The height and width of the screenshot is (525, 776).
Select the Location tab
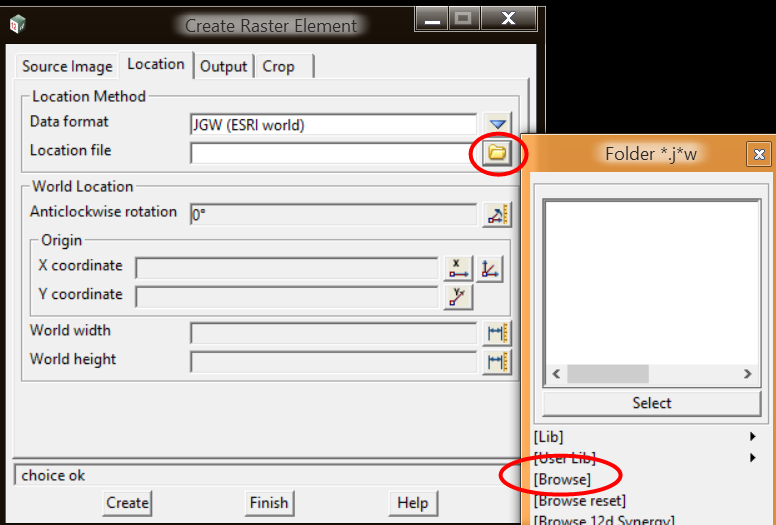coord(156,64)
